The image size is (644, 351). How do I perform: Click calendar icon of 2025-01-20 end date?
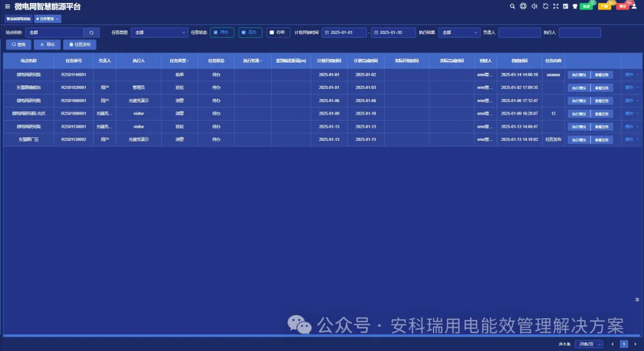(x=376, y=32)
